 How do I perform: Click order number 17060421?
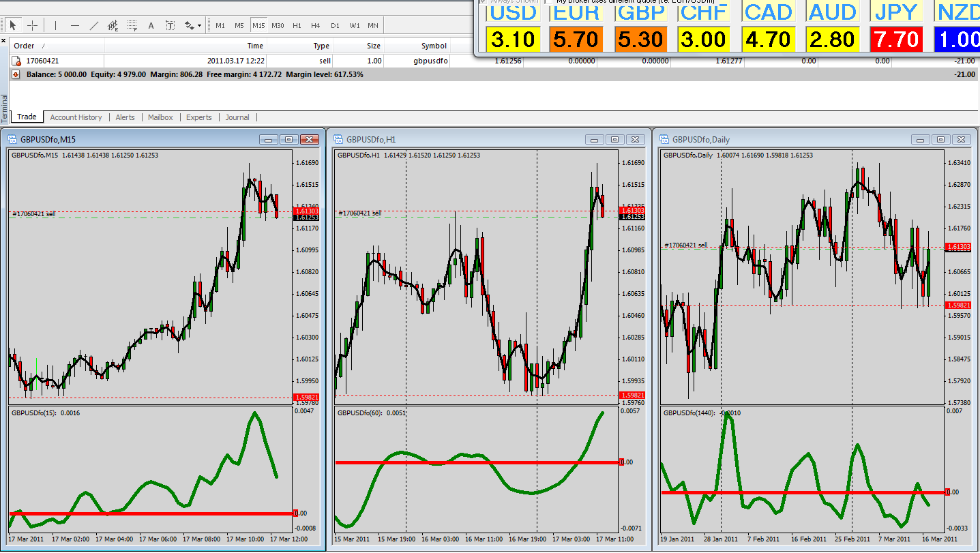coord(42,61)
